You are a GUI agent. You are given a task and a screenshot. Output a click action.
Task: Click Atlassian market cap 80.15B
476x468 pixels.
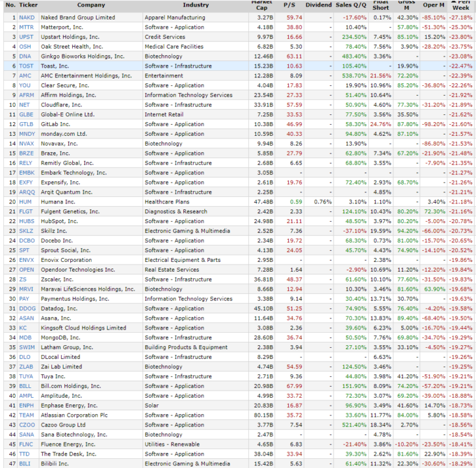[263, 416]
